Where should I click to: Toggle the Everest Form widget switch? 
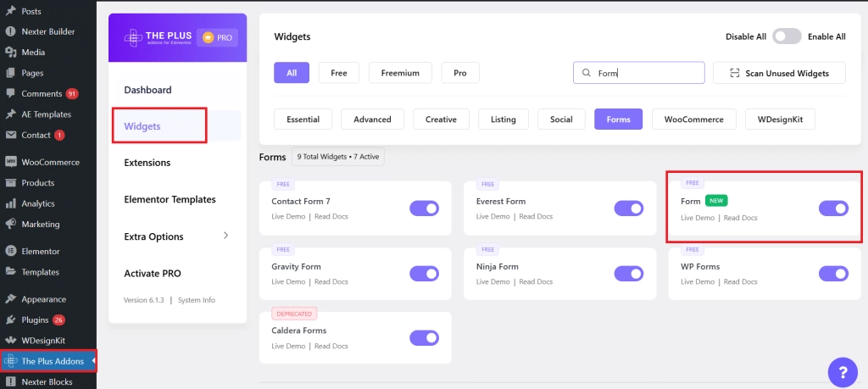(629, 208)
